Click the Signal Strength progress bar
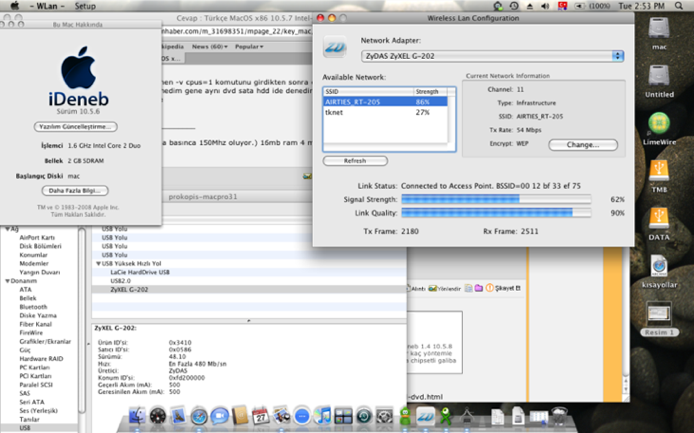 [x=496, y=199]
